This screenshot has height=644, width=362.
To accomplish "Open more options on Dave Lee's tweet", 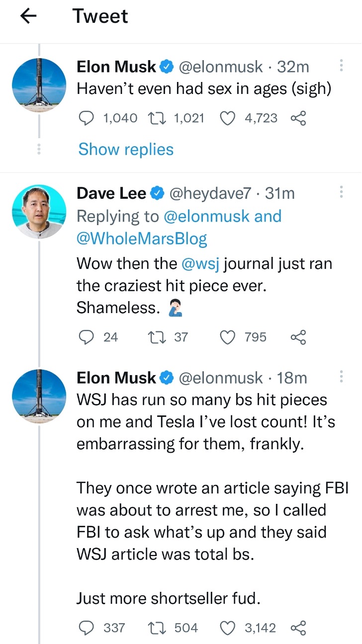I will click(341, 192).
